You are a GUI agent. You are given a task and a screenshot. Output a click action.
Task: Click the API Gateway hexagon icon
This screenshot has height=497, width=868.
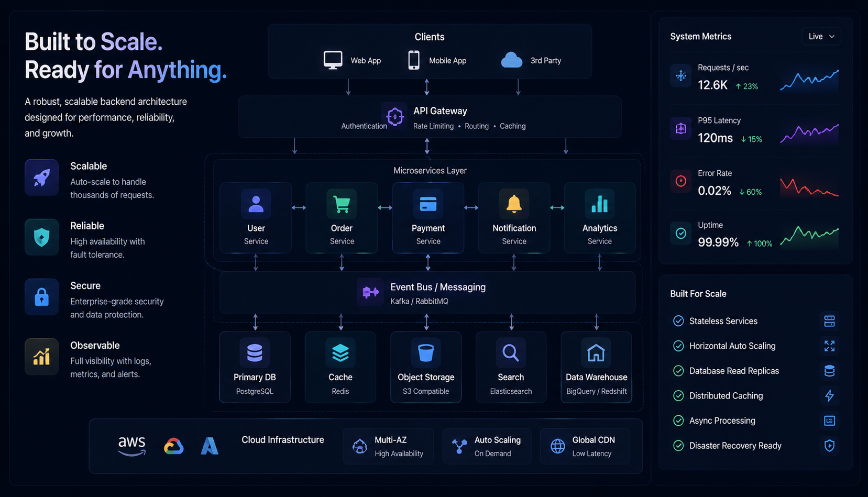coord(394,116)
